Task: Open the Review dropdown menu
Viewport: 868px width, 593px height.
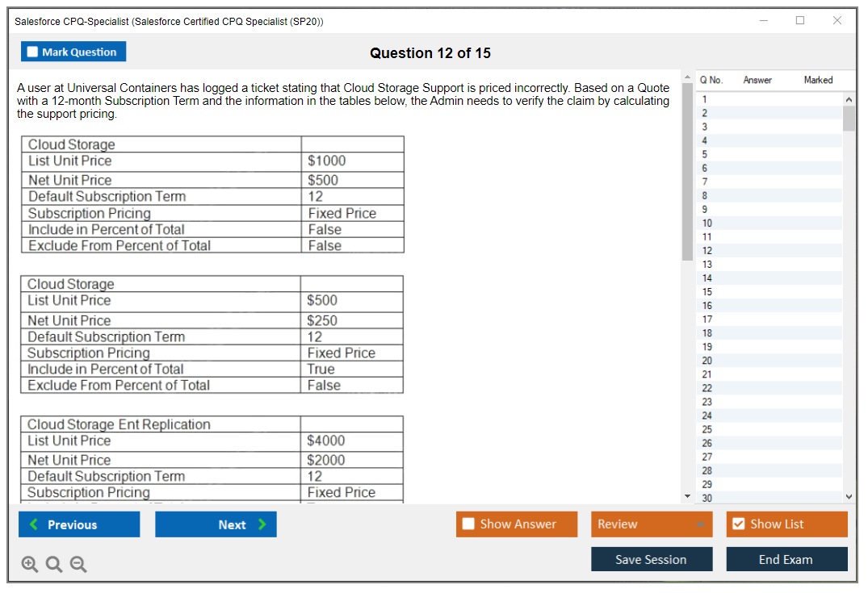Action: 652,524
